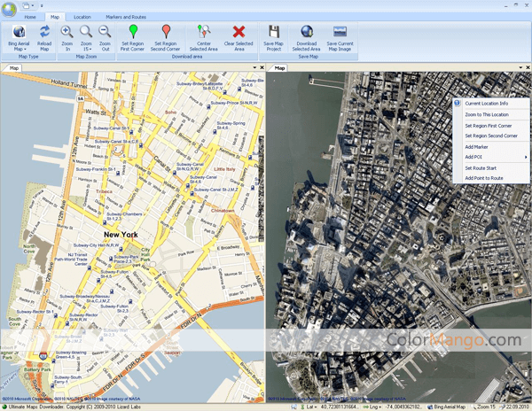532x411 pixels.
Task: Select the left pane Map document tab
Action: point(14,68)
